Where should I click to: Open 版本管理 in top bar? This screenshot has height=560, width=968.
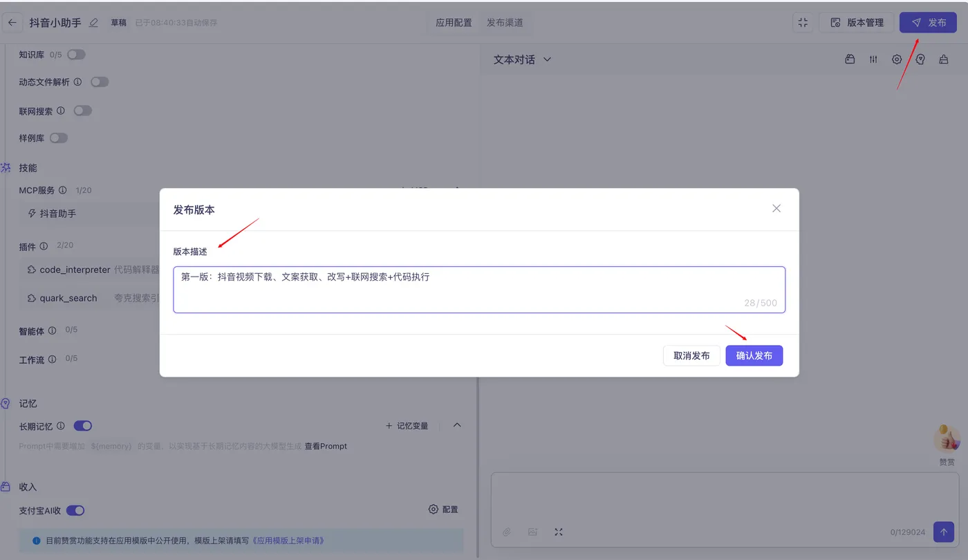coord(857,22)
